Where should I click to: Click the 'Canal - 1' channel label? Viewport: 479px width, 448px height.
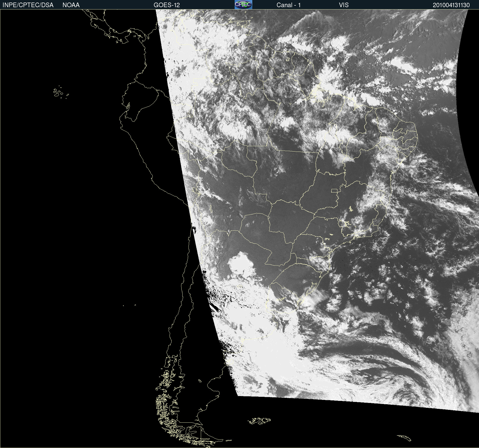(x=289, y=5)
